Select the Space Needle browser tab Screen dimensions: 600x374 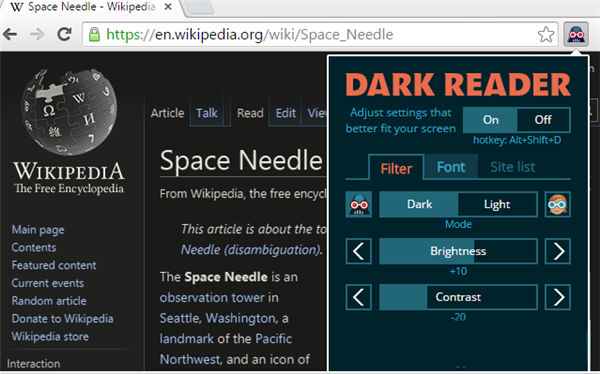click(x=92, y=8)
